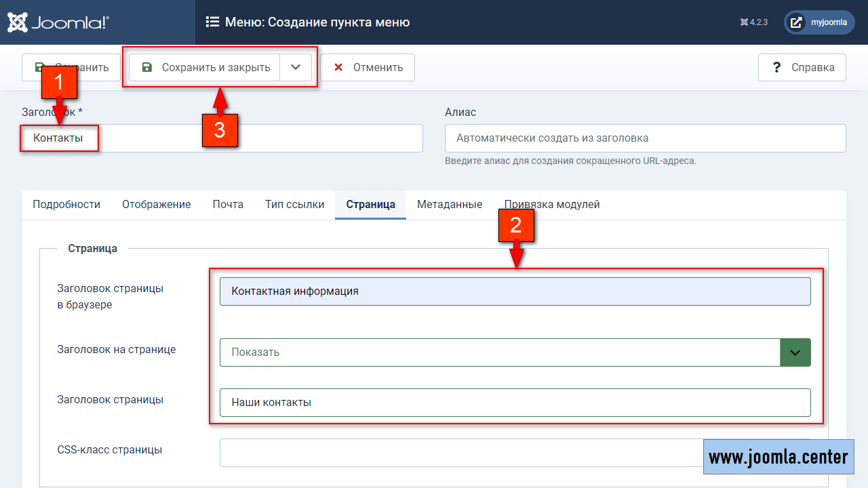Go to the "Тип ссылки" tab
868x488 pixels.
coord(295,205)
